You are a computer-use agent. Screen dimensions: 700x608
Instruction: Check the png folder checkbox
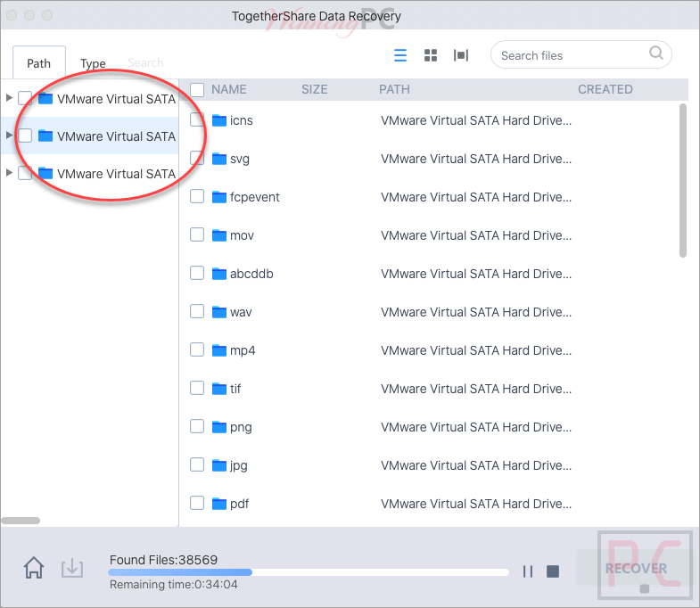[x=197, y=426]
